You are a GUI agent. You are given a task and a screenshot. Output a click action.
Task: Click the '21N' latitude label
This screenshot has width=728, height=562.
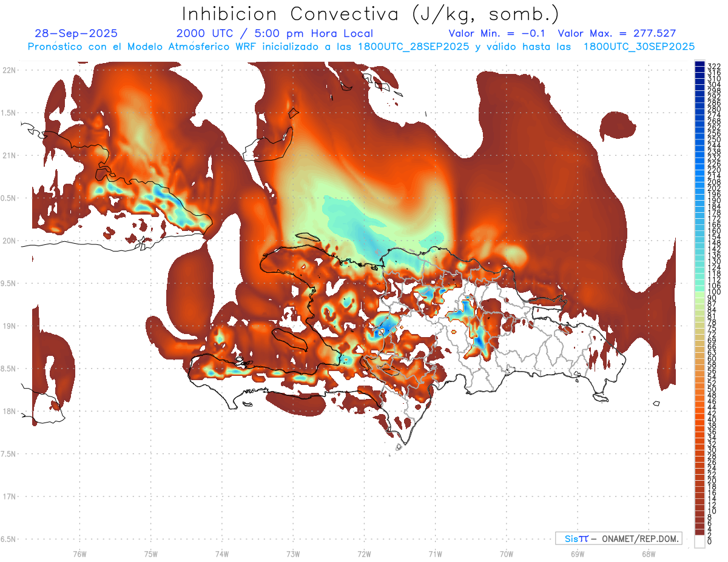click(10, 156)
